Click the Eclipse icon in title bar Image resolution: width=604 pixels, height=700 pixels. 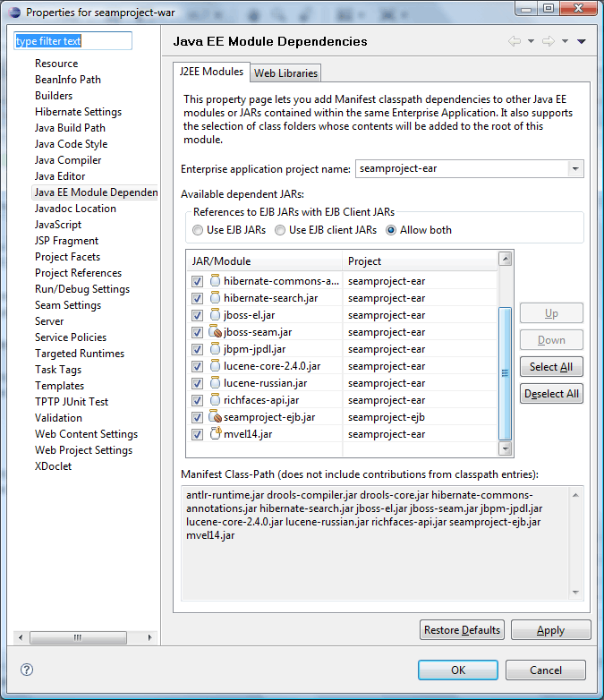click(14, 12)
